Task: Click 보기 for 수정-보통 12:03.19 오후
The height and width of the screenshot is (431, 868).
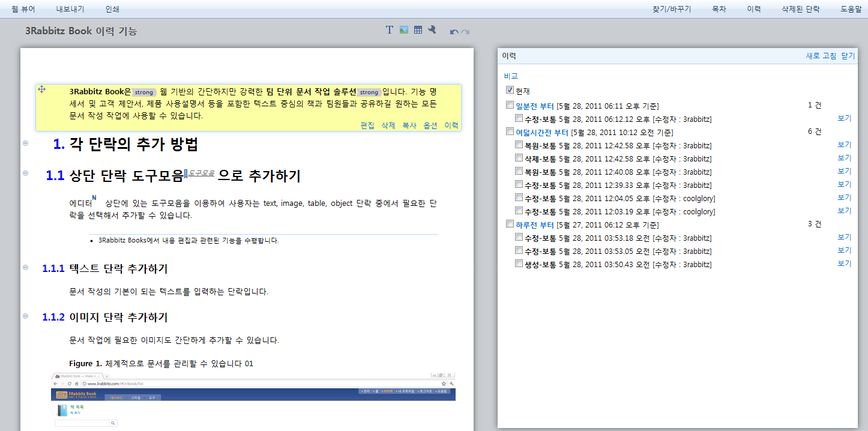Action: [x=845, y=211]
